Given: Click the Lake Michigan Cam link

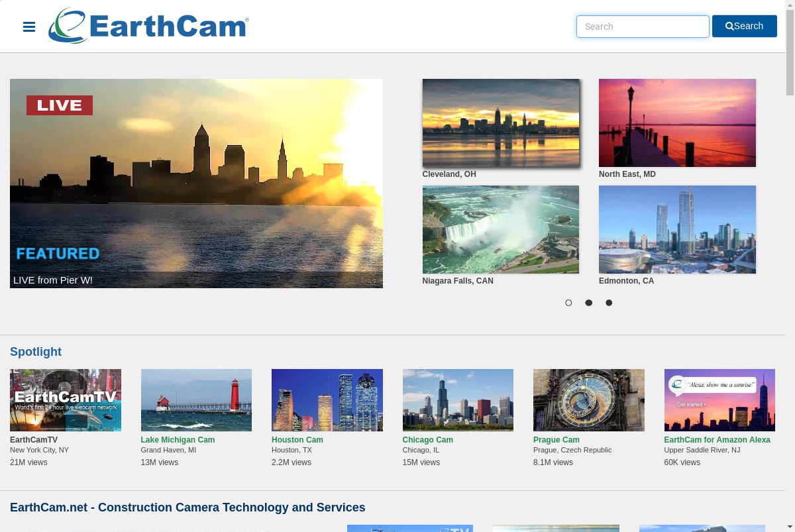Looking at the screenshot, I should pyautogui.click(x=178, y=440).
